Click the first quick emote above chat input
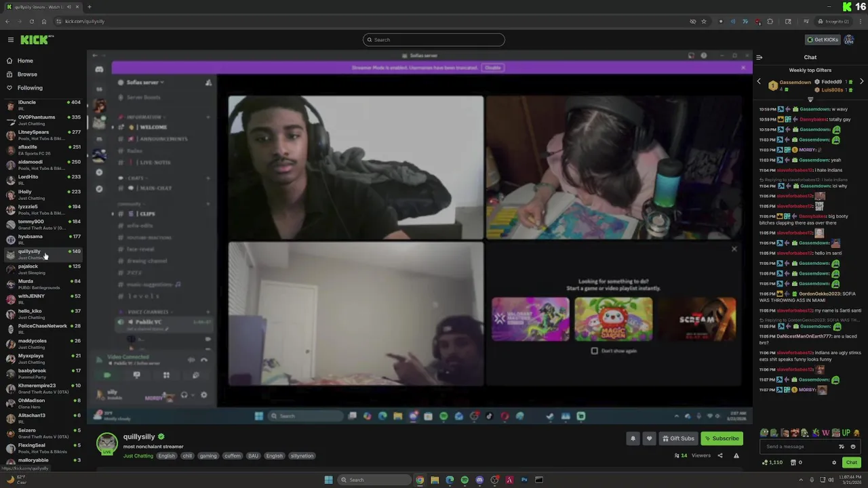This screenshot has width=868, height=488. (x=765, y=433)
